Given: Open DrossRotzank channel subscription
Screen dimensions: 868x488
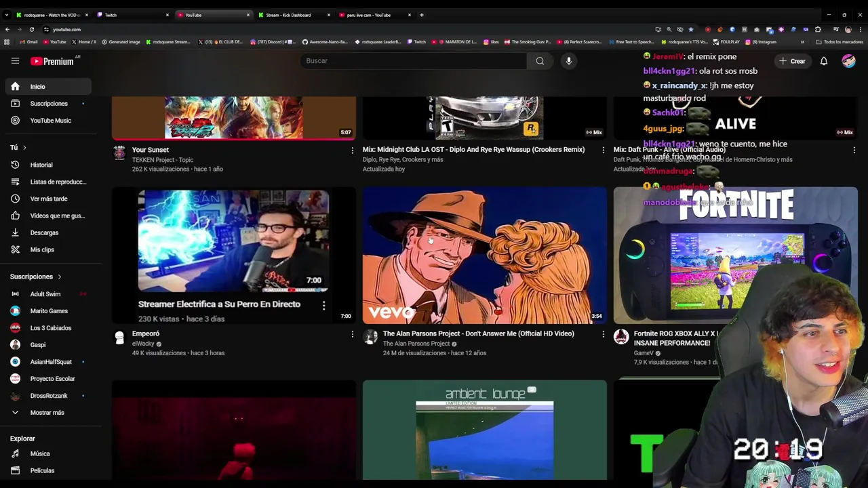Looking at the screenshot, I should tap(47, 396).
